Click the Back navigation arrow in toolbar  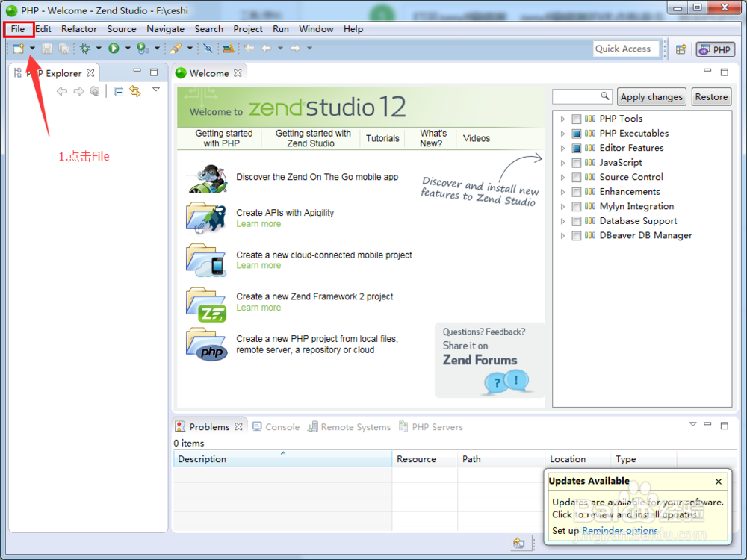coord(267,48)
